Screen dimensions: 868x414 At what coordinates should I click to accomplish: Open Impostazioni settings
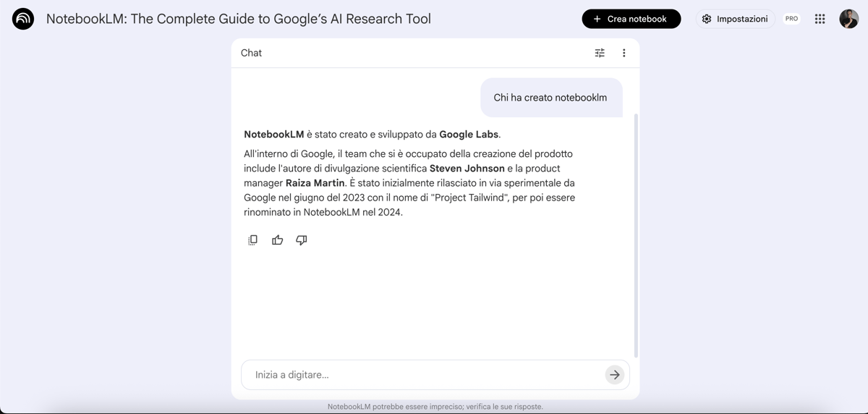(x=735, y=20)
